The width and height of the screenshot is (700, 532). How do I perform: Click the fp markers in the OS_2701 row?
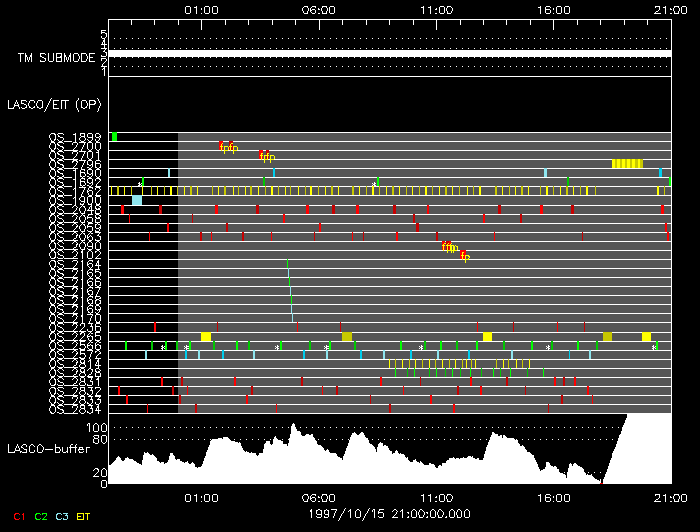(267, 156)
